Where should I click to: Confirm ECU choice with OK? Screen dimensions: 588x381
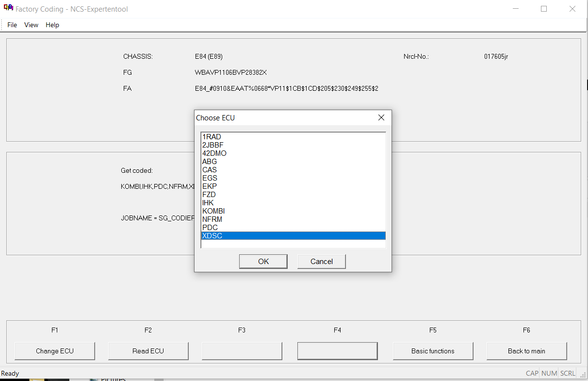[x=263, y=262]
